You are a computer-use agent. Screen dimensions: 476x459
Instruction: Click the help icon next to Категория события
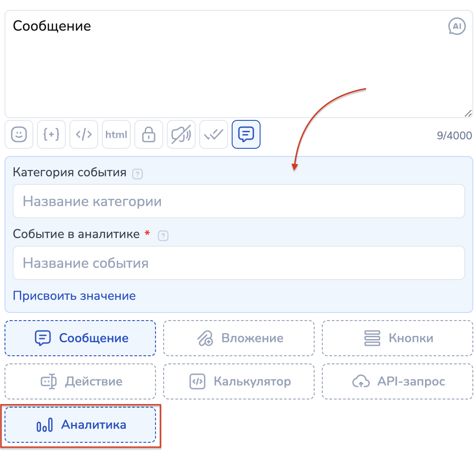click(x=137, y=174)
